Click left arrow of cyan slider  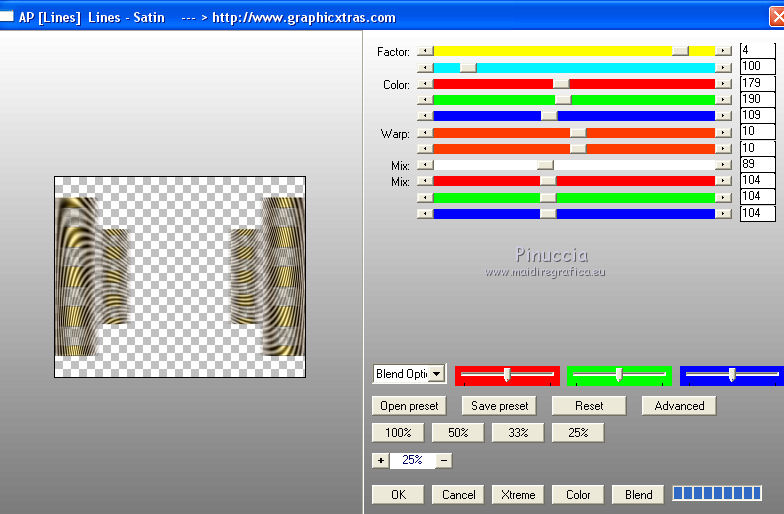point(425,68)
